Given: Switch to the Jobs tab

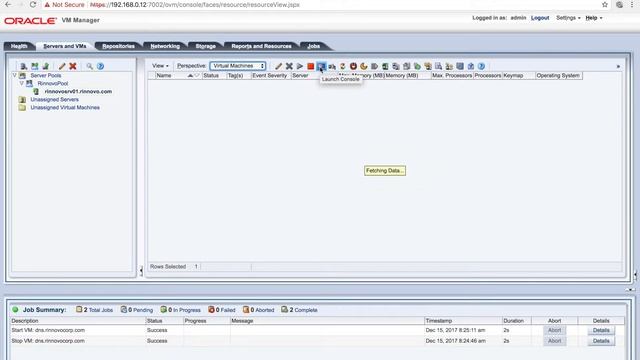Looking at the screenshot, I should coord(313,46).
